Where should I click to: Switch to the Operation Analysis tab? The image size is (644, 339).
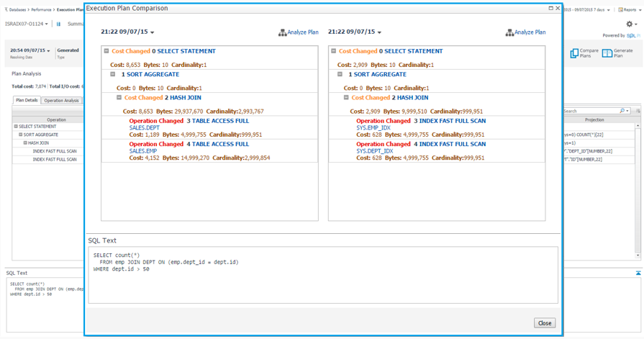pyautogui.click(x=61, y=101)
